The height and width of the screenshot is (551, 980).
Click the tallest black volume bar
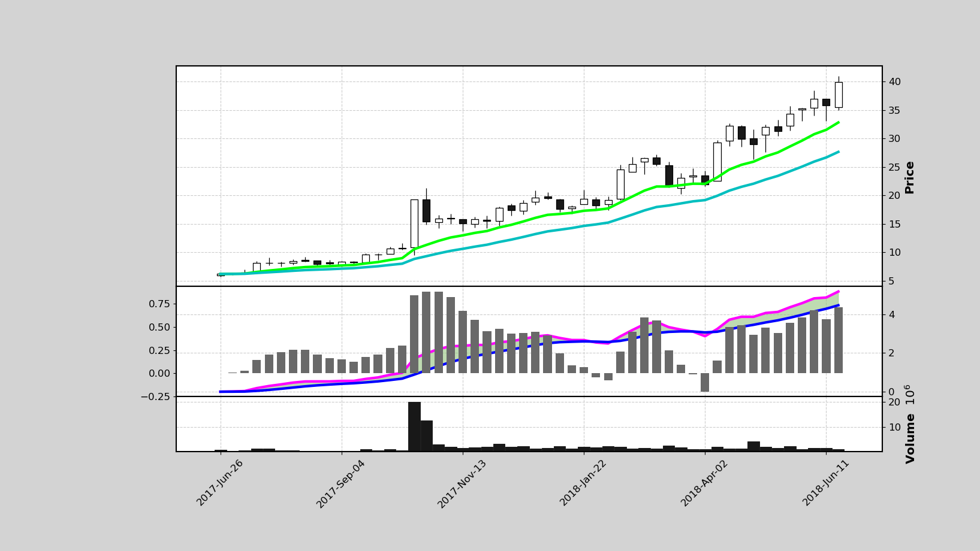(x=414, y=426)
